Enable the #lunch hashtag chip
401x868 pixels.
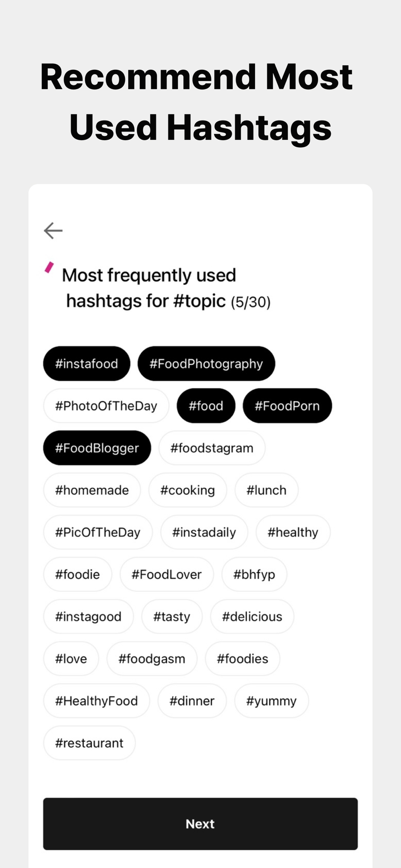tap(266, 490)
